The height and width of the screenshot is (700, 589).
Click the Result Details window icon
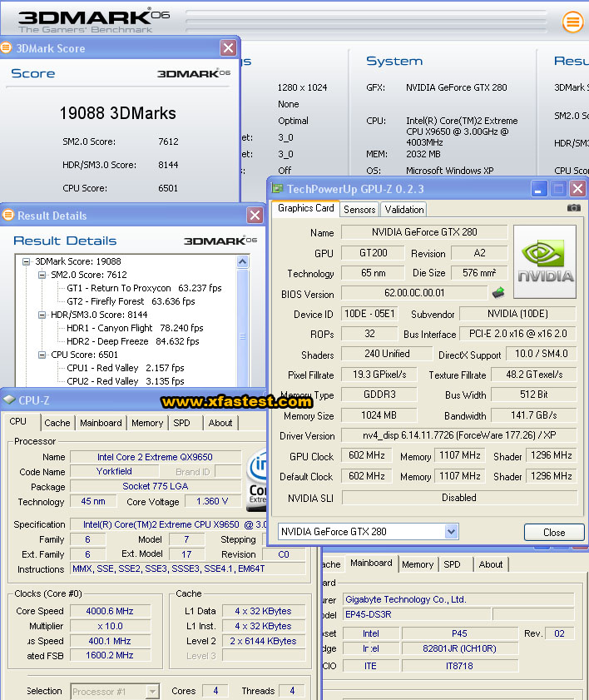pyautogui.click(x=7, y=215)
